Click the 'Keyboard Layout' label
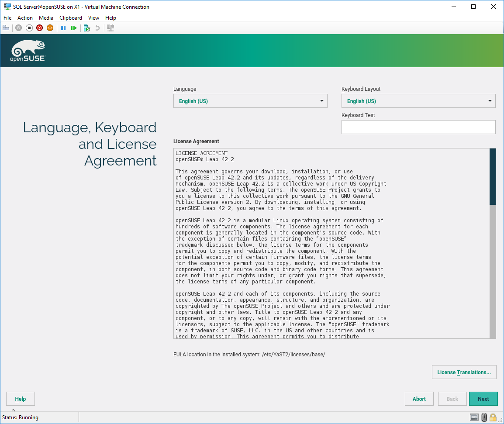504x424 pixels. [x=361, y=89]
